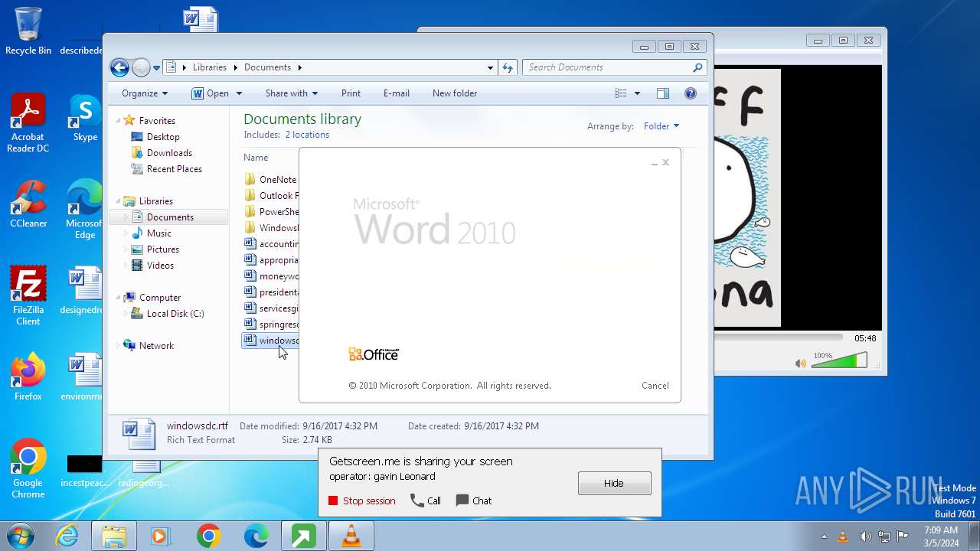The image size is (980, 551).
Task: Click Stop session in Getscreen.me banner
Action: [361, 500]
